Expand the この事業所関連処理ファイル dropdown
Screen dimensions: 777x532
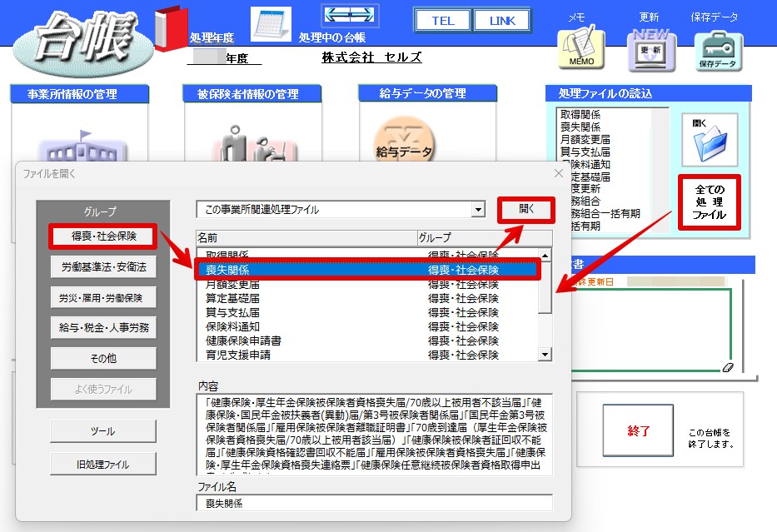[x=478, y=210]
